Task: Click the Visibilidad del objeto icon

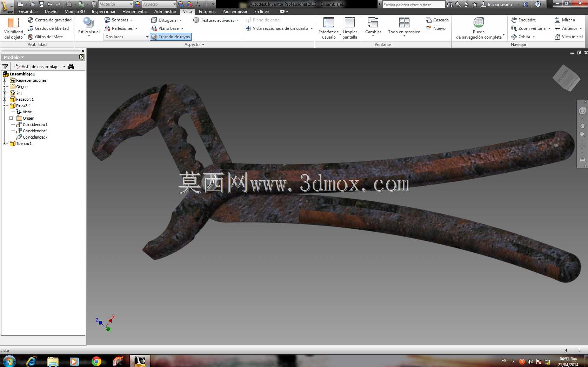Action: (13, 22)
